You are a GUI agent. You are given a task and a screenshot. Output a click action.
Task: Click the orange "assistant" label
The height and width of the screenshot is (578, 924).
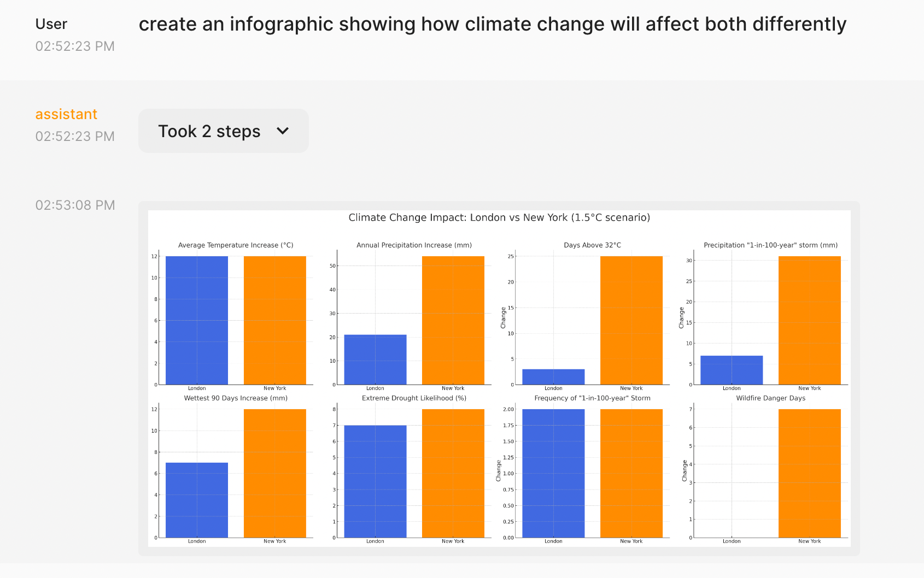66,114
